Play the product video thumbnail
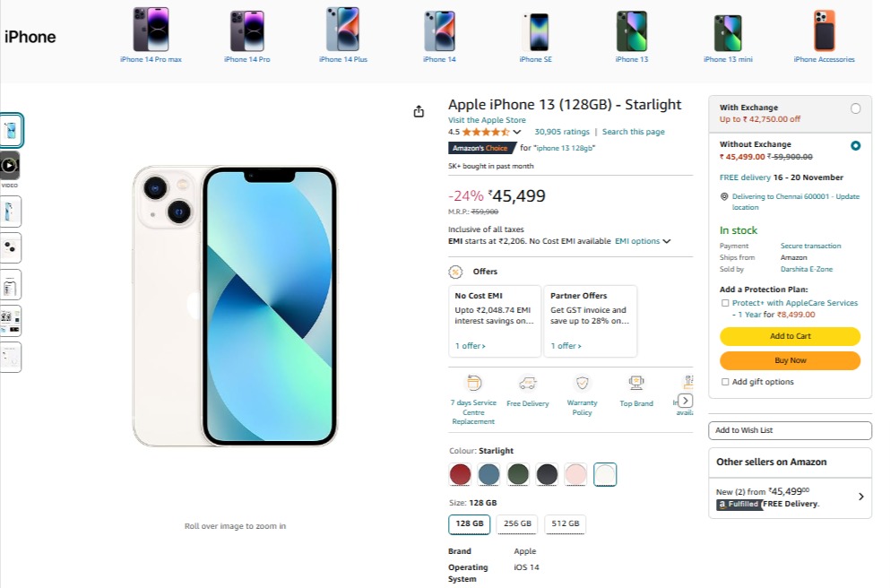The image size is (890, 588). pos(10,166)
